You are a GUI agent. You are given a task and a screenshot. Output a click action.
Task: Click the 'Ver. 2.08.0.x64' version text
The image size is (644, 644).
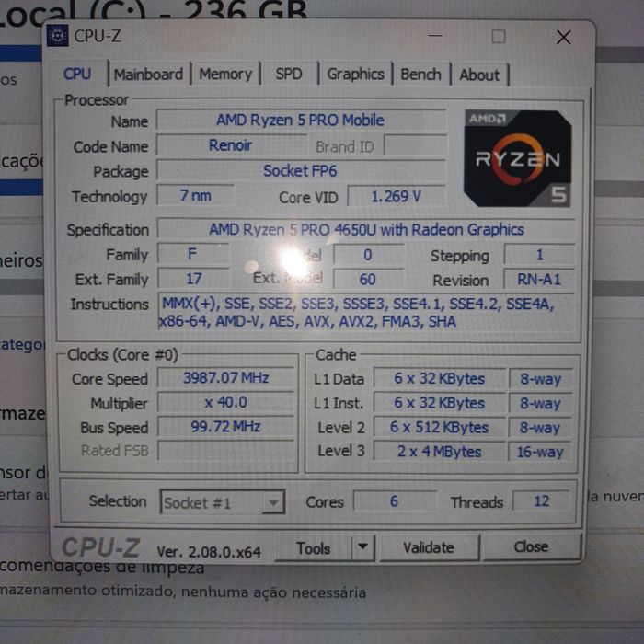tap(209, 552)
